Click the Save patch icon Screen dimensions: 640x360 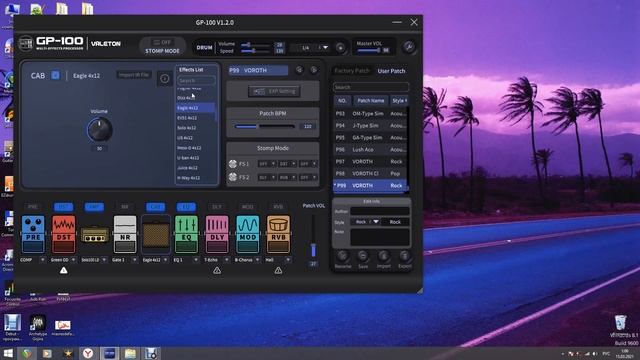[362, 256]
